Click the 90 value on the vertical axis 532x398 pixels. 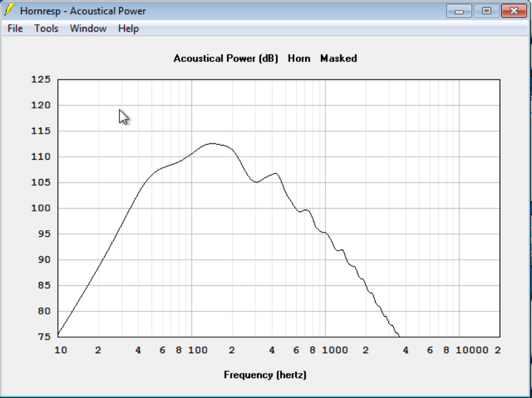(x=44, y=260)
